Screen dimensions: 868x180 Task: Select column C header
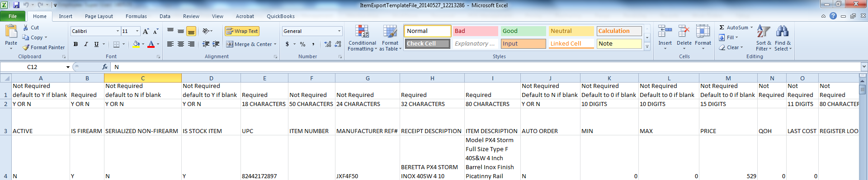(143, 78)
